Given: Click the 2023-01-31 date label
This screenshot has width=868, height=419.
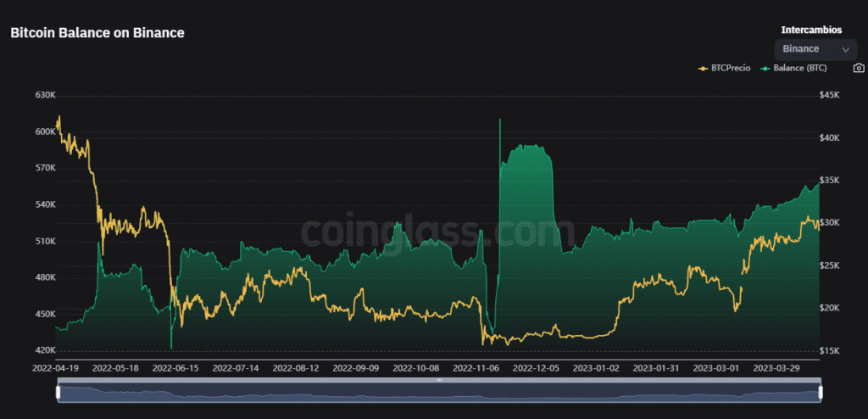Looking at the screenshot, I should click(656, 368).
